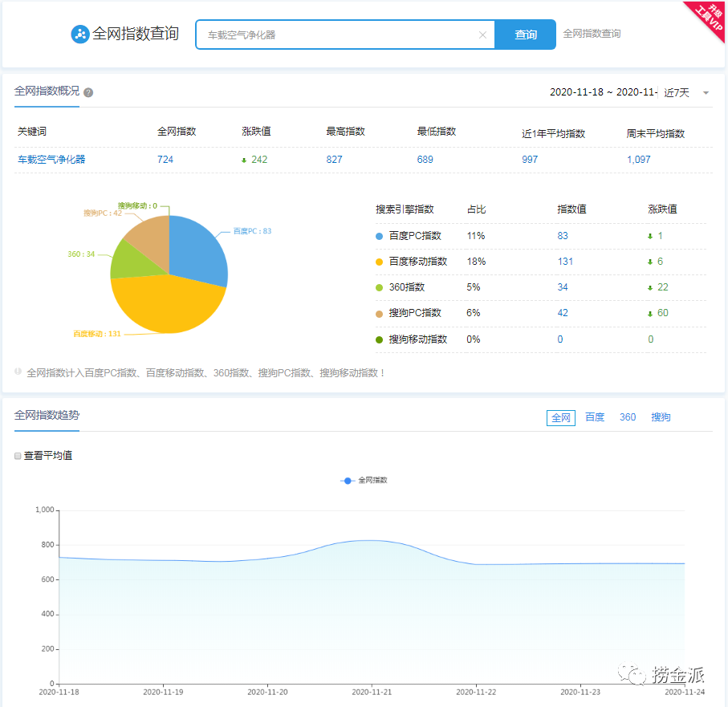Click the yellow 百度移动指数 legend dot
The height and width of the screenshot is (707, 728).
(x=380, y=262)
